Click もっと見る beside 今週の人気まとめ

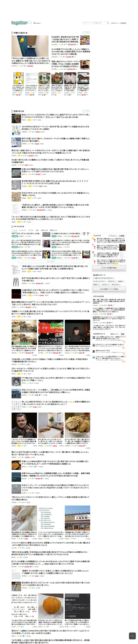[86, 33]
